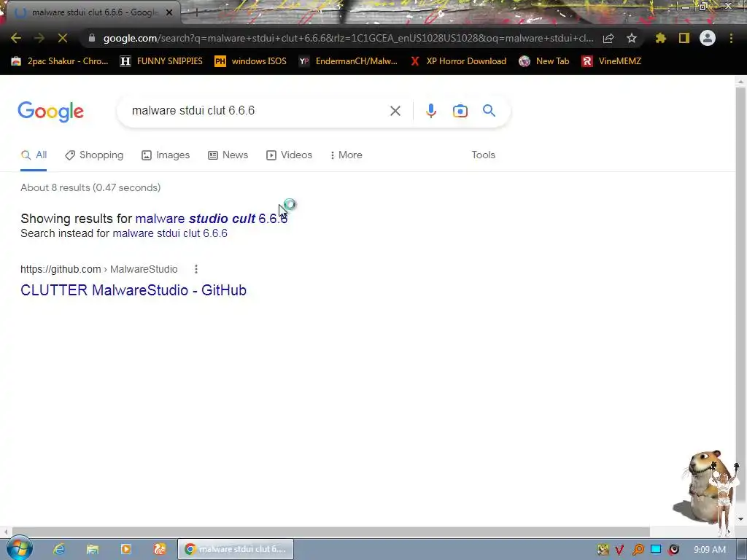
Task: Search by image with camera icon
Action: [460, 111]
